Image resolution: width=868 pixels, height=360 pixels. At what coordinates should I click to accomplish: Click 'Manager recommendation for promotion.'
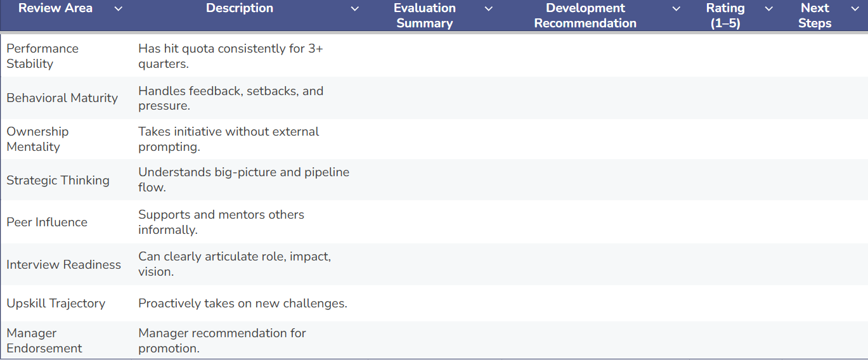(222, 340)
